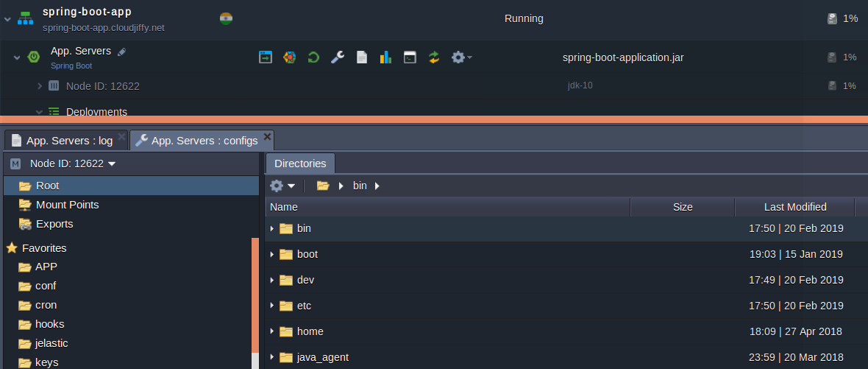Click the sidebar vertical scrollbar
Viewport: 868px width, 369px height.
255,295
